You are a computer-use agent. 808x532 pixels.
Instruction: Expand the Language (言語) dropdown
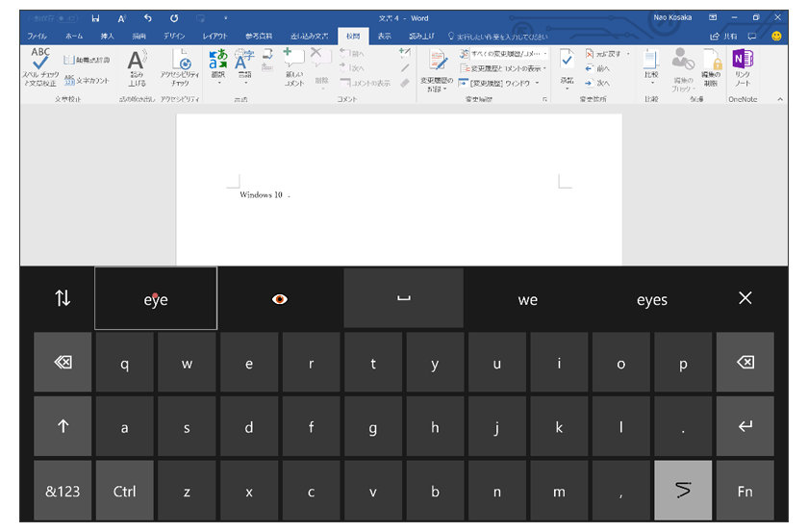coord(244,83)
